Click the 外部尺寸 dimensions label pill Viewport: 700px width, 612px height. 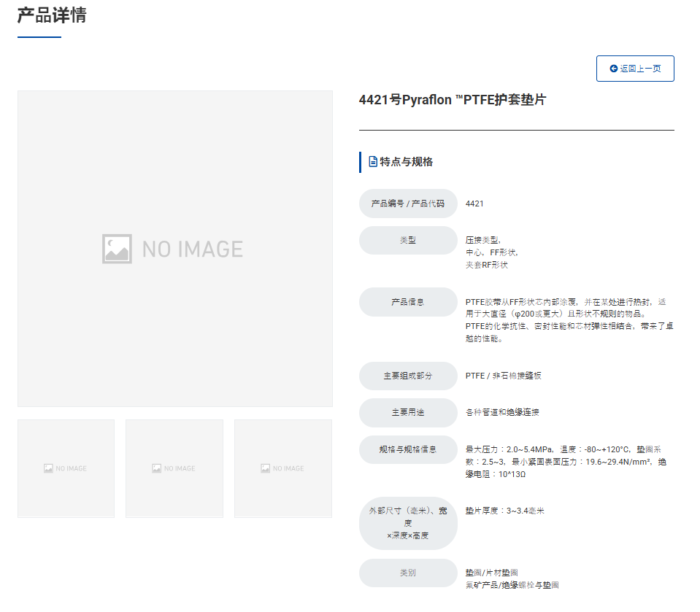tap(408, 523)
